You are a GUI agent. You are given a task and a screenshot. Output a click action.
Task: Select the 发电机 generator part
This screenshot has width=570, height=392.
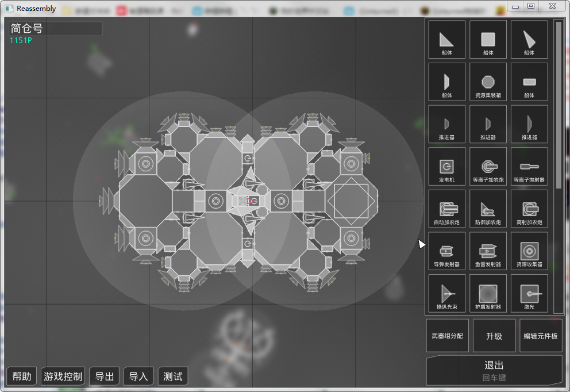[x=446, y=167]
